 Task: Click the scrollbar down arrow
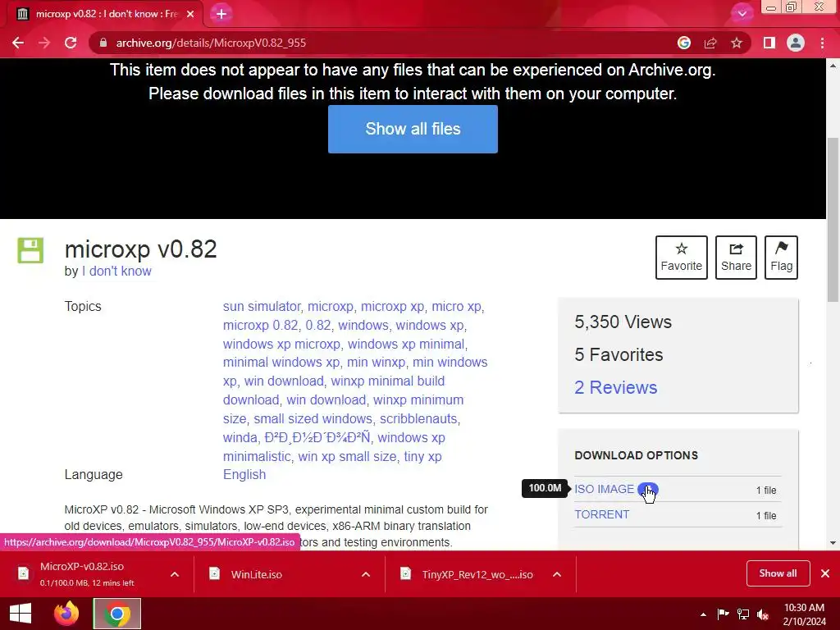(x=833, y=543)
